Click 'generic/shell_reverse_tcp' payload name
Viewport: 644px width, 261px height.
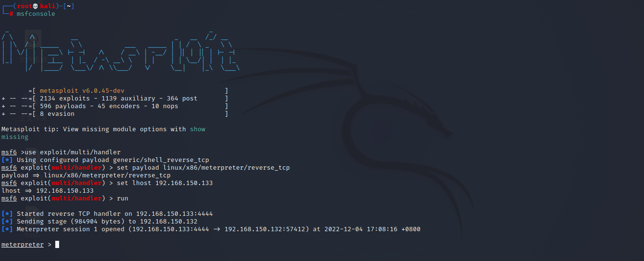[161, 160]
